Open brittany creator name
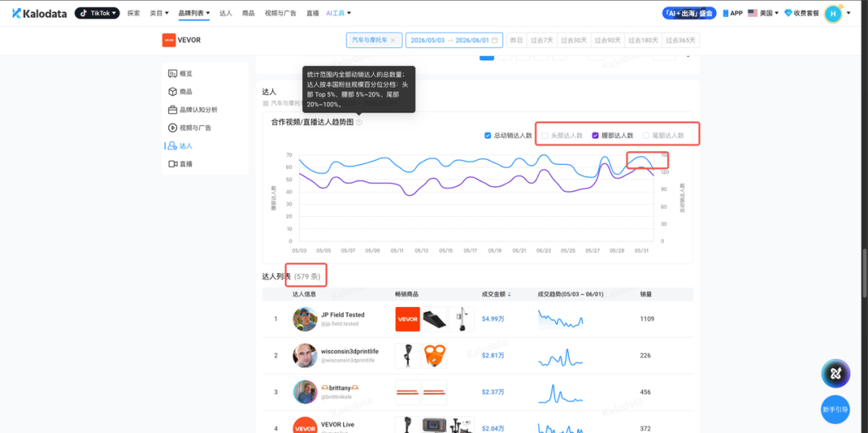The width and height of the screenshot is (868, 433). (x=341, y=388)
